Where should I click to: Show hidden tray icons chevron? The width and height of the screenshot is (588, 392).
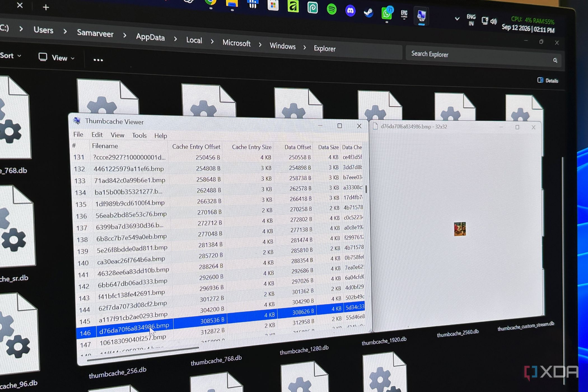click(457, 19)
